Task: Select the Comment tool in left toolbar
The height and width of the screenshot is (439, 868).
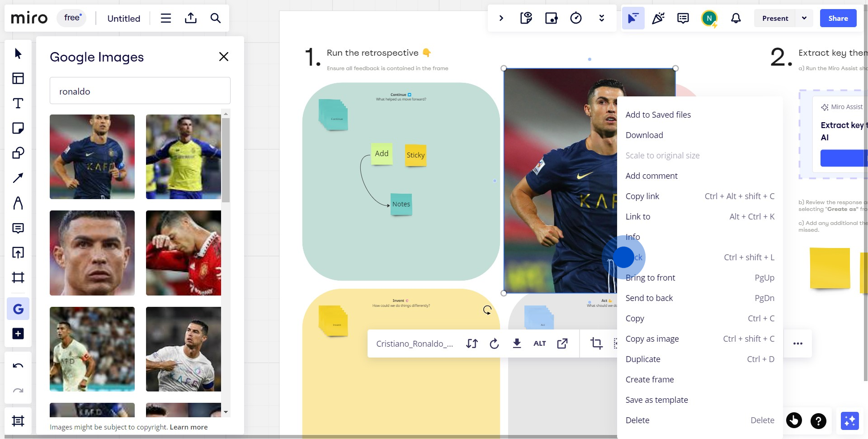Action: pos(18,228)
